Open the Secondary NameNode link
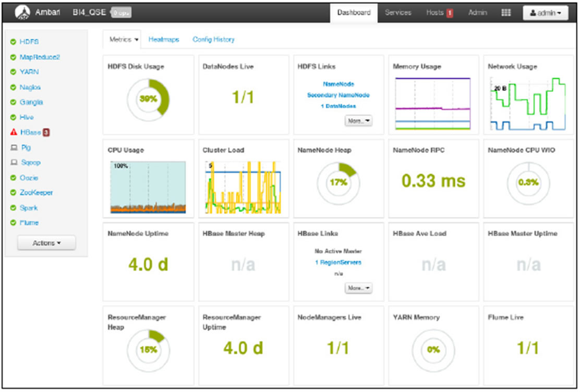The height and width of the screenshot is (392, 580). click(x=338, y=95)
